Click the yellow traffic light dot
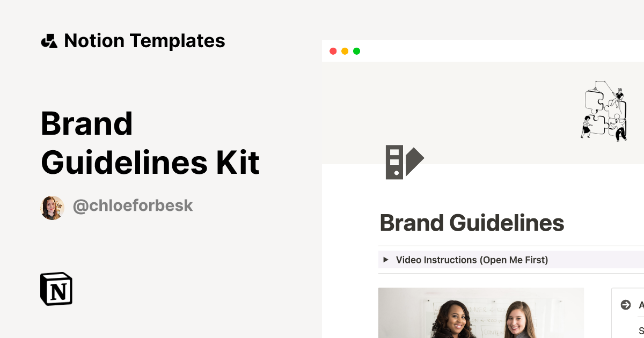 (345, 51)
